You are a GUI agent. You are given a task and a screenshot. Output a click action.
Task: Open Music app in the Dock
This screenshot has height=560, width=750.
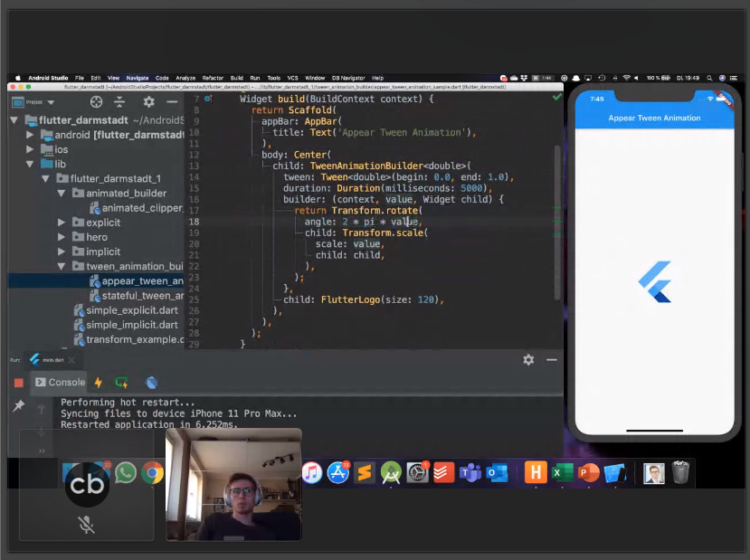pyautogui.click(x=312, y=473)
